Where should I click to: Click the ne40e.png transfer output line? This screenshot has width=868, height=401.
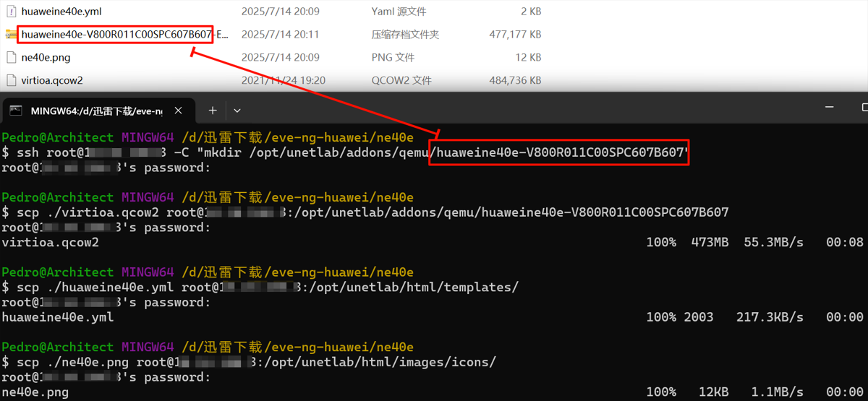pyautogui.click(x=433, y=392)
